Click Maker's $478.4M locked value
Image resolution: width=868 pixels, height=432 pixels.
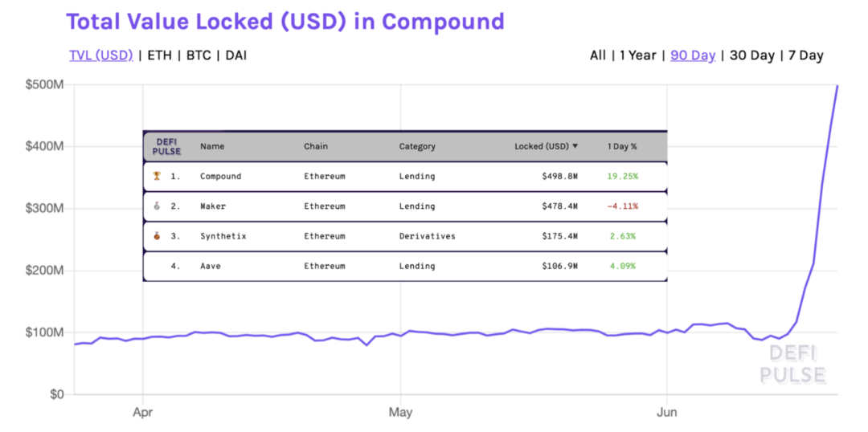(x=559, y=206)
